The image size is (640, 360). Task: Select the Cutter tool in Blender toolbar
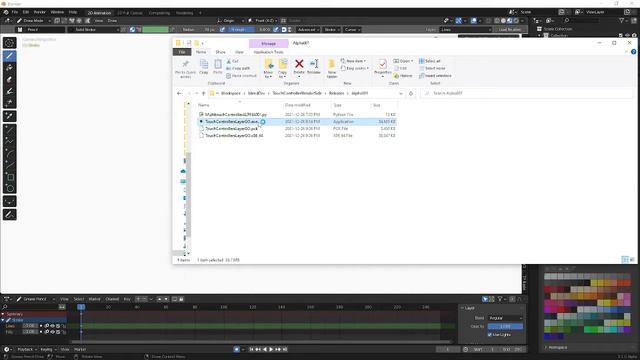[x=9, y=103]
